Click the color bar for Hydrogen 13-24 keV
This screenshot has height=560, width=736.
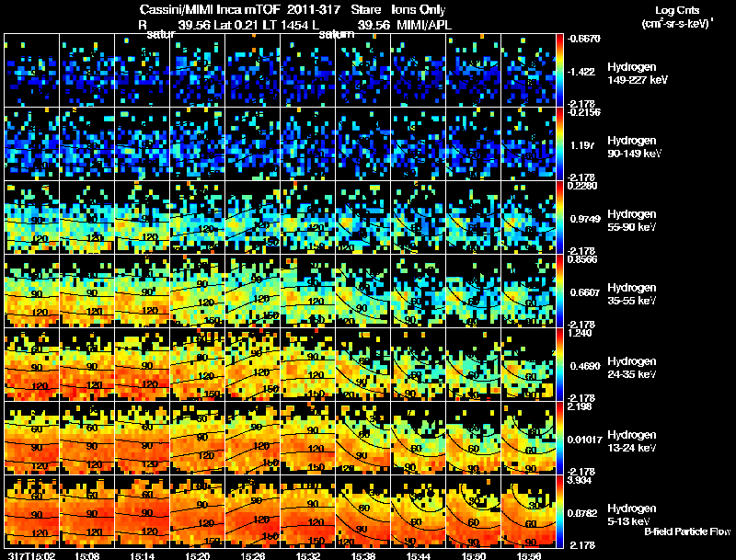tap(559, 439)
